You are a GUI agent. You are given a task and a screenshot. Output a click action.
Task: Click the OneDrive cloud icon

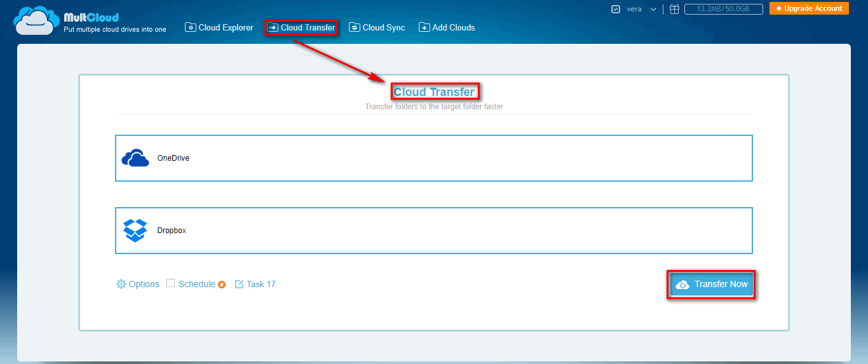[x=135, y=158]
